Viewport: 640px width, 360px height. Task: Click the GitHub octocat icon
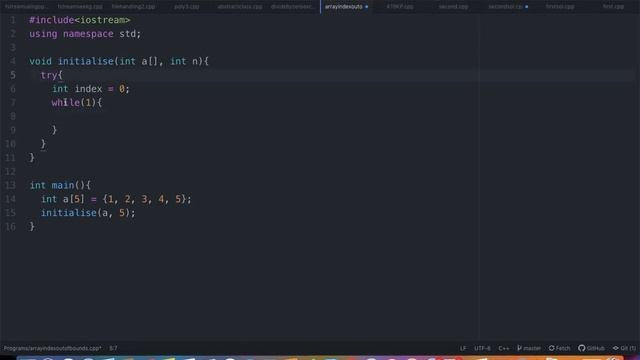(582, 348)
